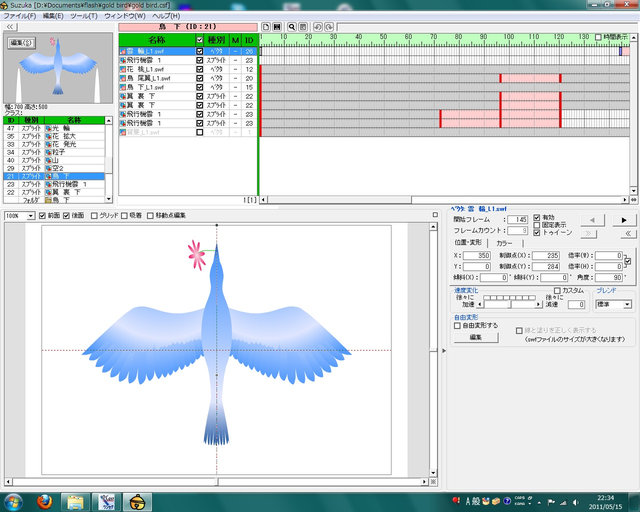Enable 自由変形する checkbox
The width and height of the screenshot is (640, 512).
[x=458, y=326]
